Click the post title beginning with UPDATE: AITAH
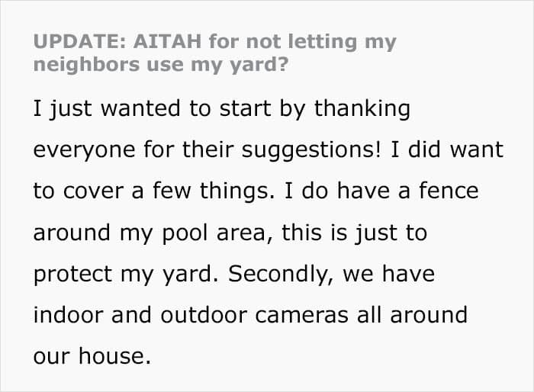This screenshot has height=392, width=534. (x=215, y=53)
